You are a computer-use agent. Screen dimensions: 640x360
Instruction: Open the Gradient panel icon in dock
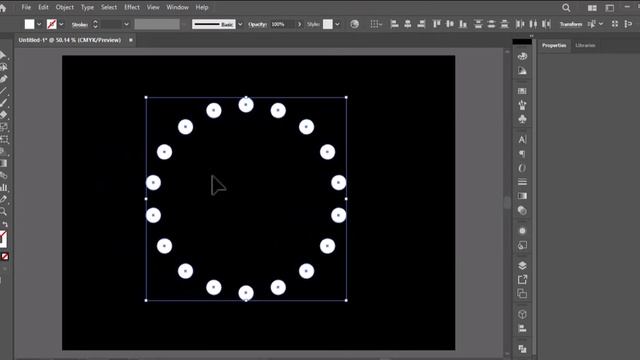522,196
